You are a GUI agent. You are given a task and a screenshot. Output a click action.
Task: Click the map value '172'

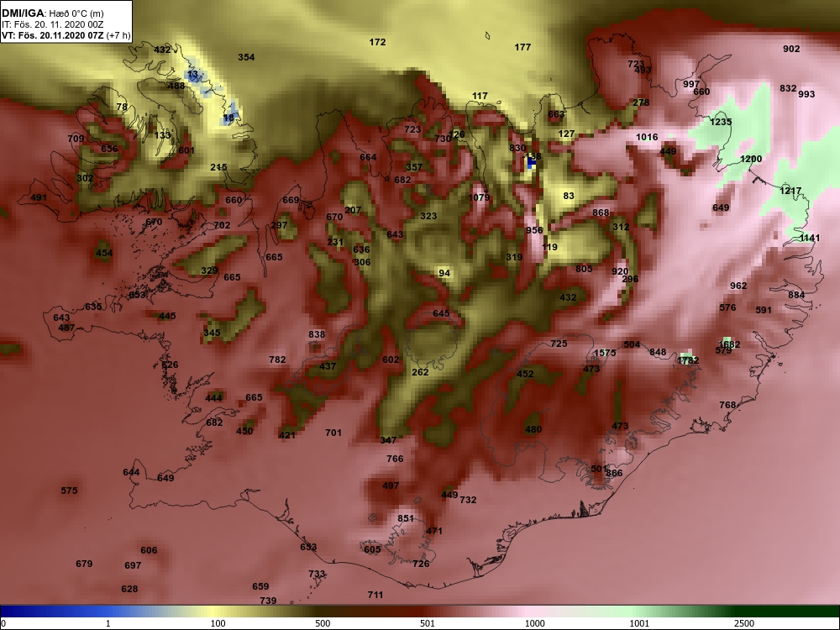[377, 42]
